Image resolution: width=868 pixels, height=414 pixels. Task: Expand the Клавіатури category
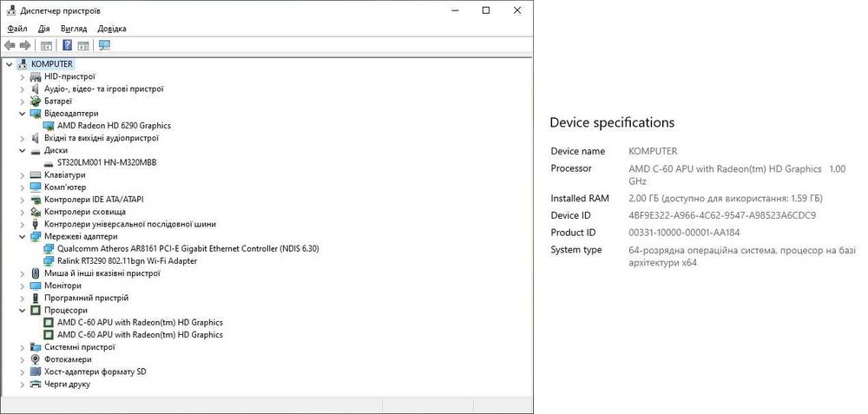point(23,175)
